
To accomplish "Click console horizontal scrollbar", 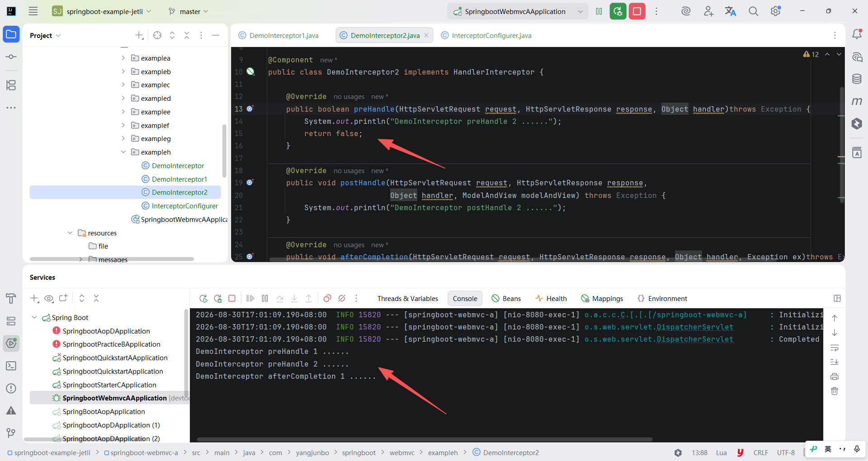I will tap(425, 439).
